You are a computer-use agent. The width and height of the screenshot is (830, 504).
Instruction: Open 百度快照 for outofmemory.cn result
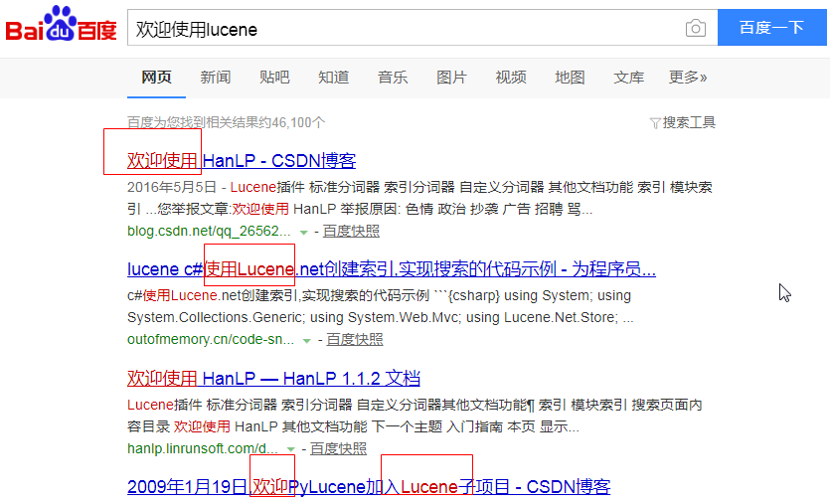[355, 340]
